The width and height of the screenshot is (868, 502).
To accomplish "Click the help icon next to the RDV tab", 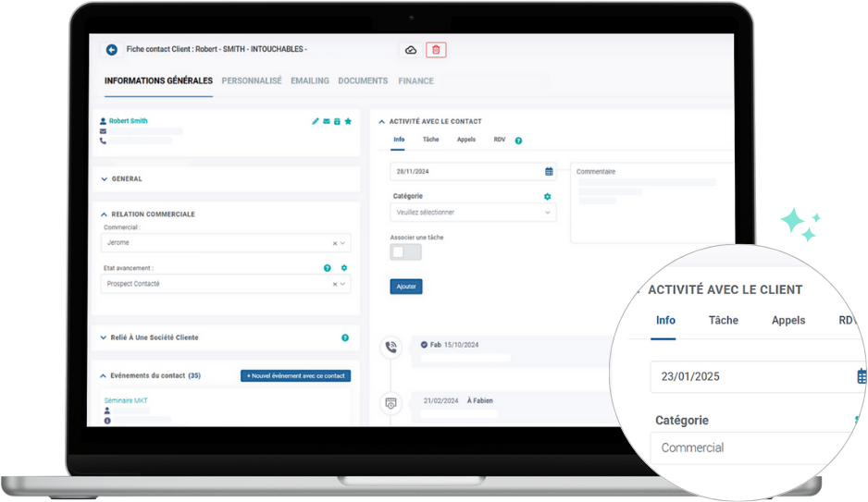I will [518, 141].
